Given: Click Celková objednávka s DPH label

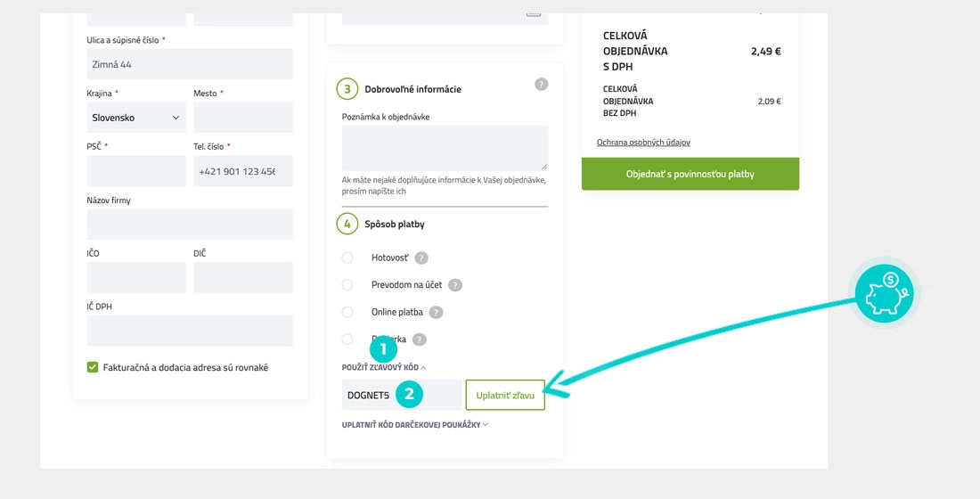Looking at the screenshot, I should [635, 52].
